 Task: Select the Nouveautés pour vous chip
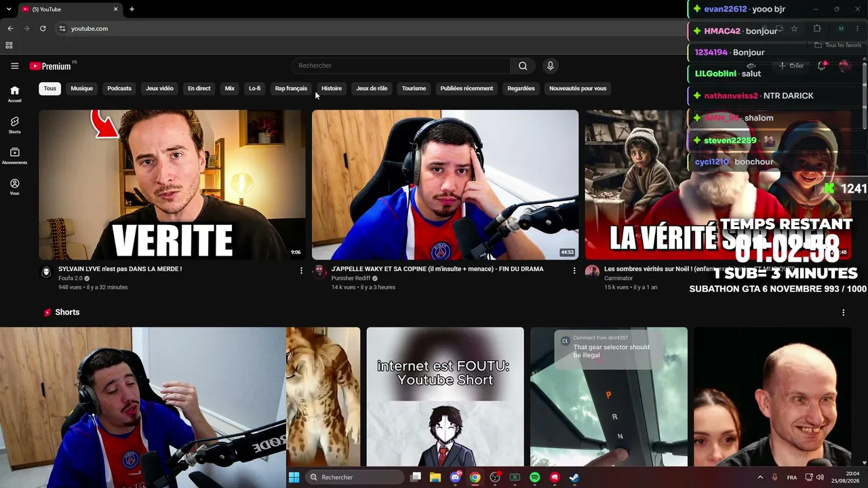coord(578,88)
